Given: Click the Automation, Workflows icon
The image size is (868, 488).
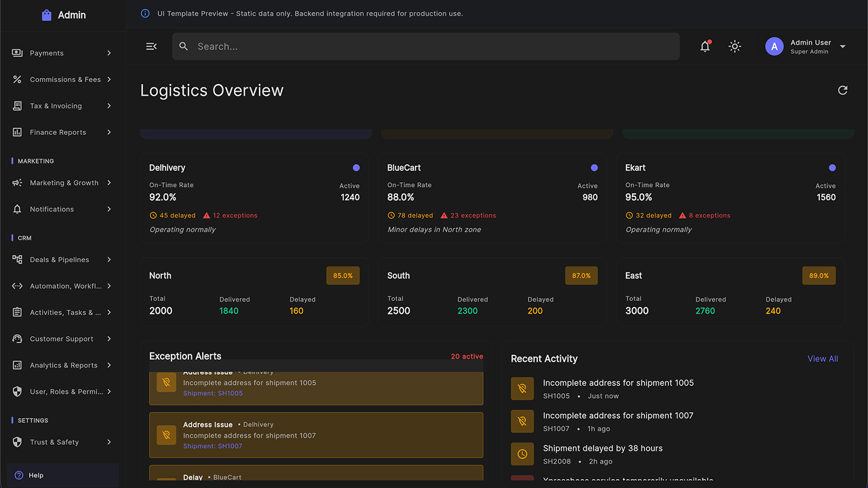Looking at the screenshot, I should 17,286.
